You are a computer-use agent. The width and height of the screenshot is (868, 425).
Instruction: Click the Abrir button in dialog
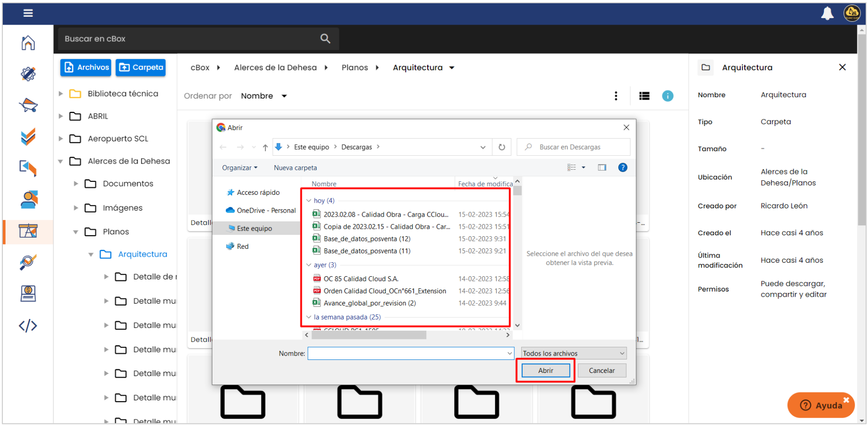tap(545, 371)
